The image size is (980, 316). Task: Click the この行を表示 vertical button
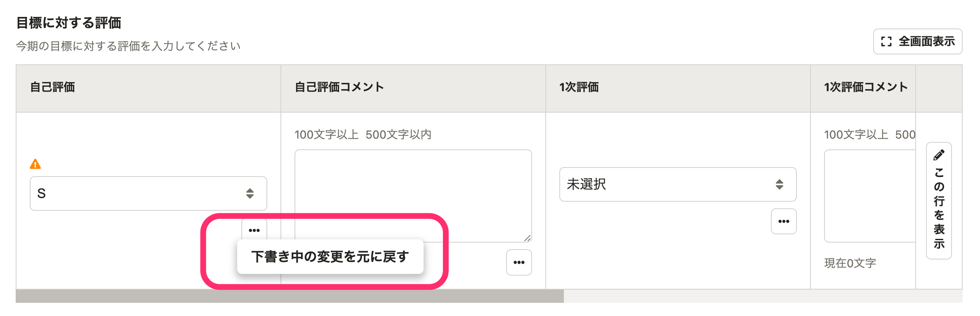tap(939, 201)
